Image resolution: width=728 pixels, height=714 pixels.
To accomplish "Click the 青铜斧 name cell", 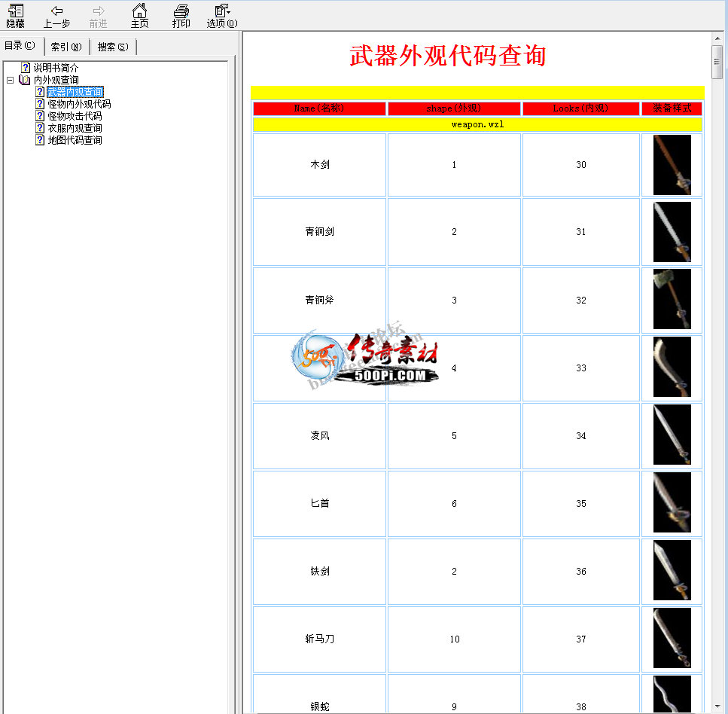I will tap(319, 300).
